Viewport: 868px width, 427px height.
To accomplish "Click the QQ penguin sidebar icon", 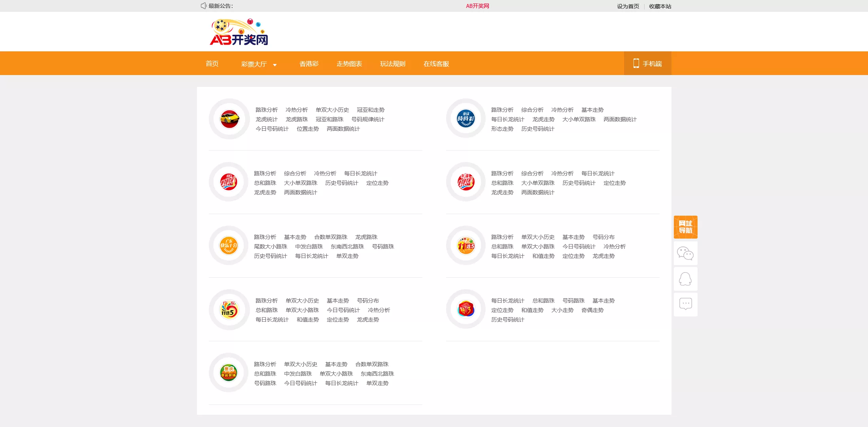I will (x=685, y=279).
